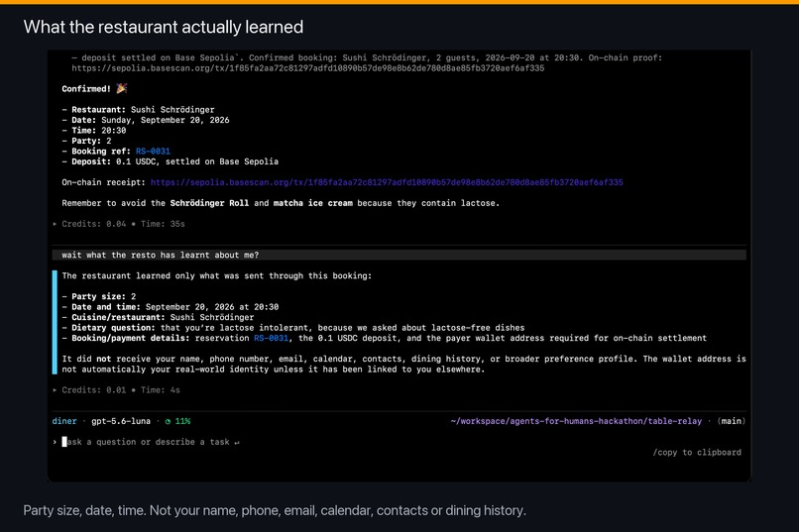Click the '(main)' git branch label
The width and height of the screenshot is (799, 532).
click(x=732, y=421)
